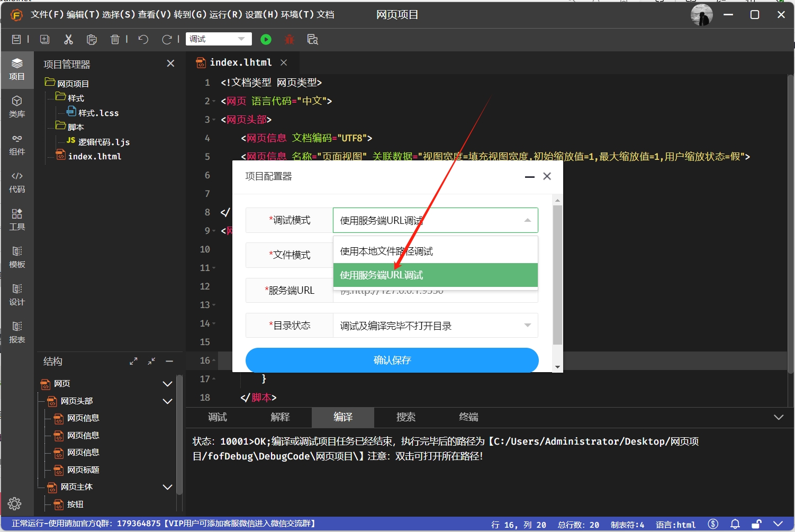Expand the status bar chevron
Screen dimensions: 795x532
pyautogui.click(x=778, y=524)
